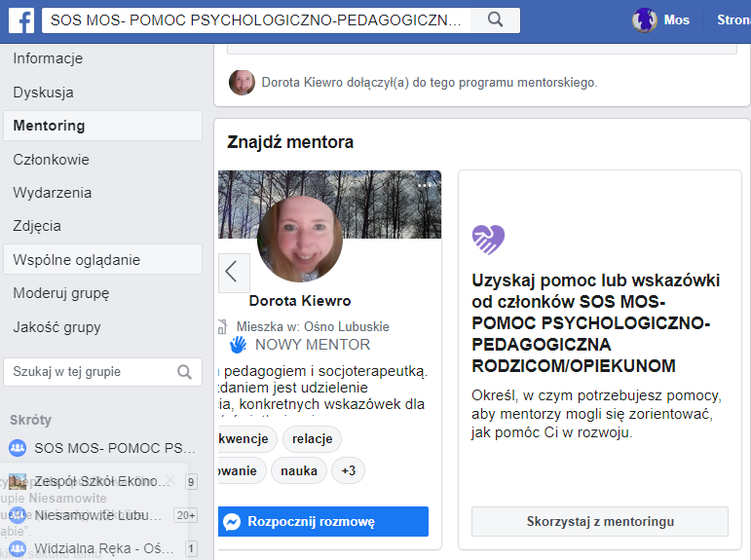This screenshot has width=751, height=560.
Task: Click the Facebook logo icon
Action: (21, 20)
